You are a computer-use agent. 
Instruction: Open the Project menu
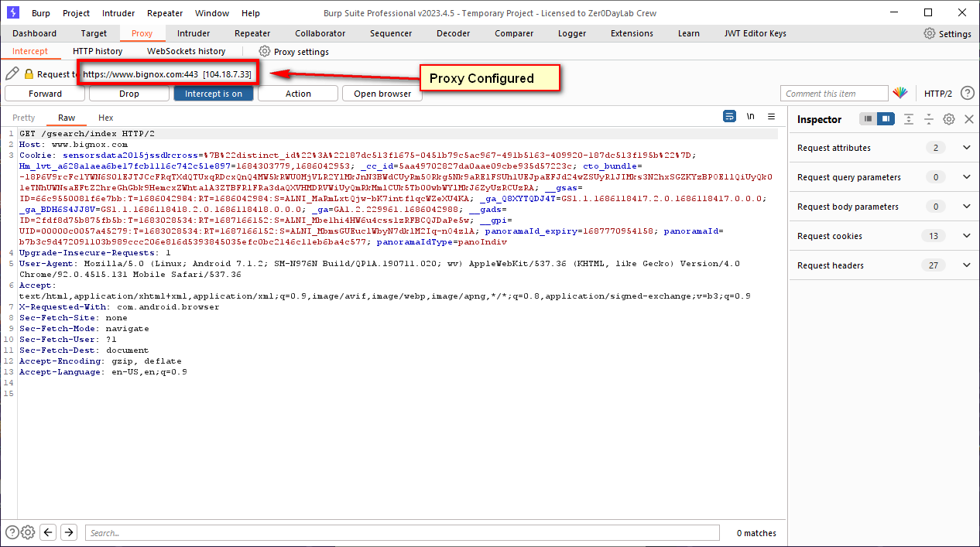76,13
